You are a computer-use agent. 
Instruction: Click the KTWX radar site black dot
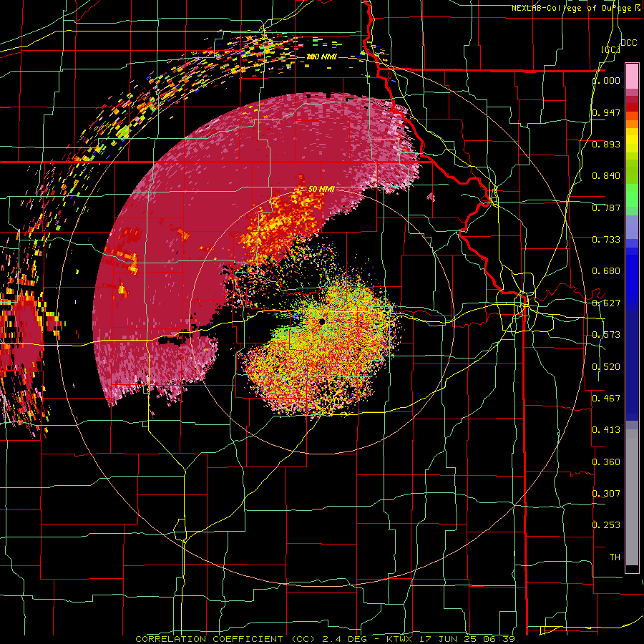(321, 321)
